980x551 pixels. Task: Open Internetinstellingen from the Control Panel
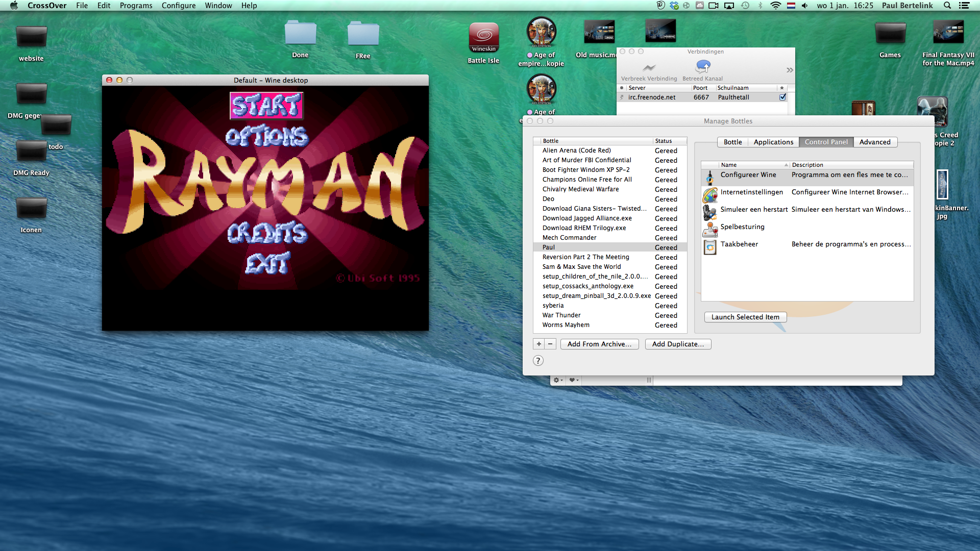752,192
